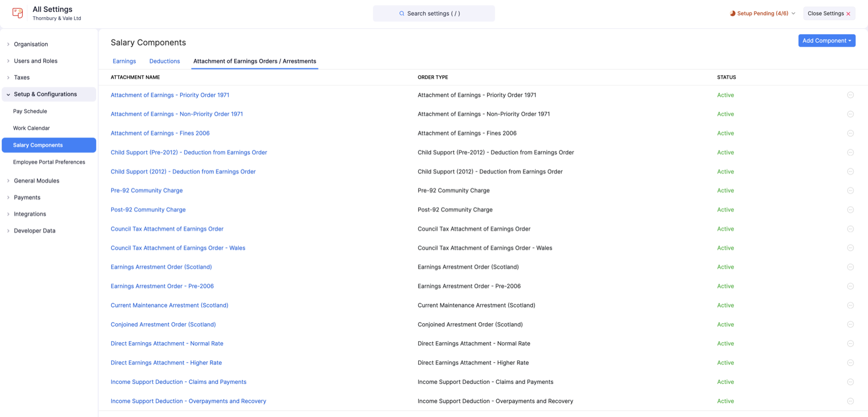Viewport: 868px width, 417px height.
Task: Open the Setup Pending (4/6) dropdown
Action: tap(762, 14)
